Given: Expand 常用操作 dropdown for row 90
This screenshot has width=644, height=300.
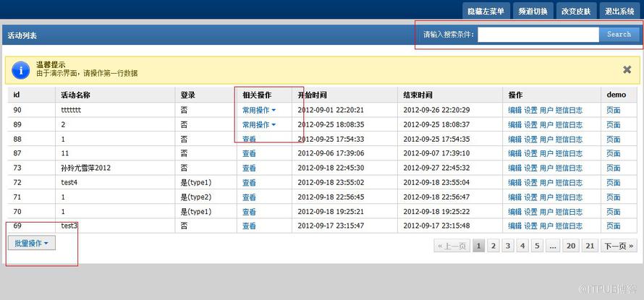Looking at the screenshot, I should point(259,110).
